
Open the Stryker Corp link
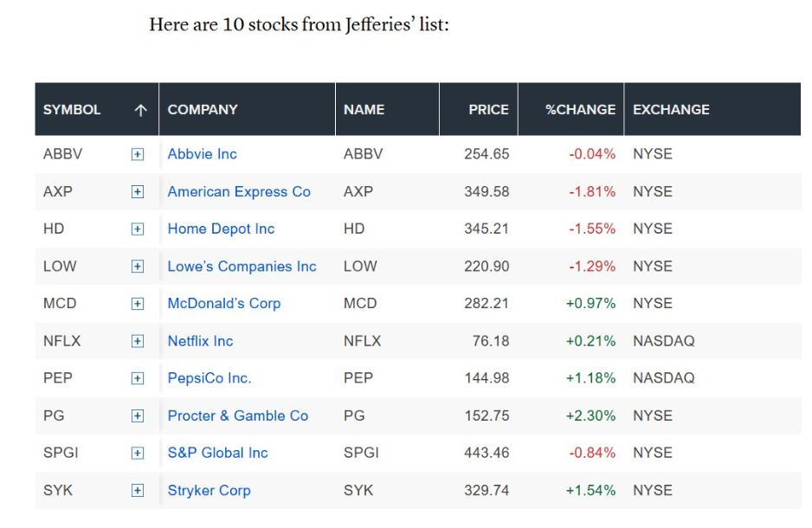tap(209, 490)
